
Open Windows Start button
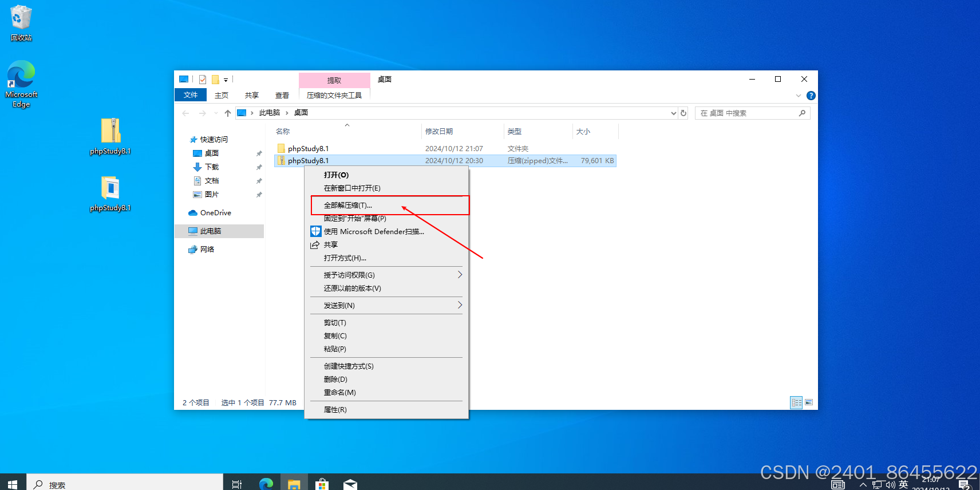[x=13, y=484]
